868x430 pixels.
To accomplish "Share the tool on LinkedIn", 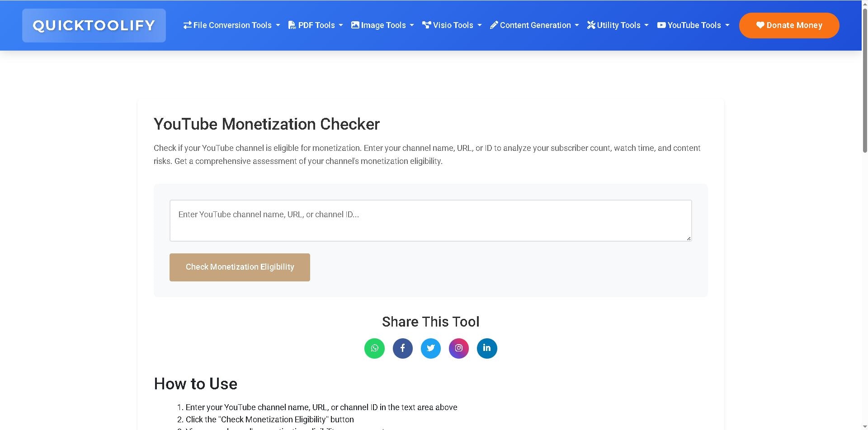I will coord(487,348).
